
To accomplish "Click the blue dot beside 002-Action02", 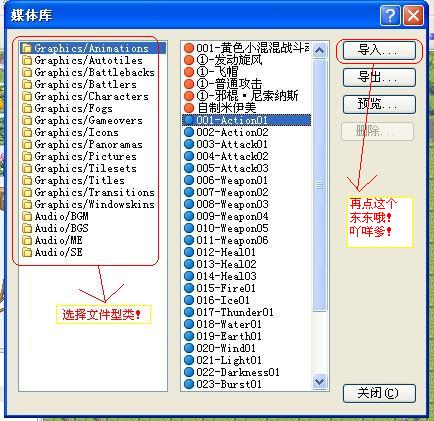I will [189, 132].
